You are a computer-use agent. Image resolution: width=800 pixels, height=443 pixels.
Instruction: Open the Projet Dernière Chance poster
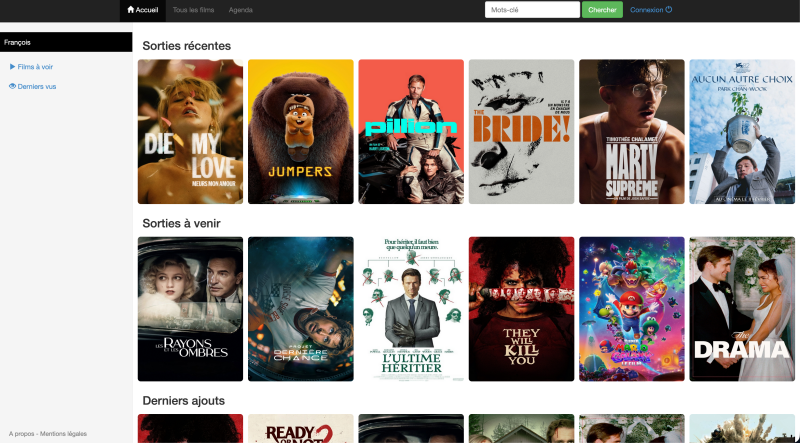[x=301, y=309]
